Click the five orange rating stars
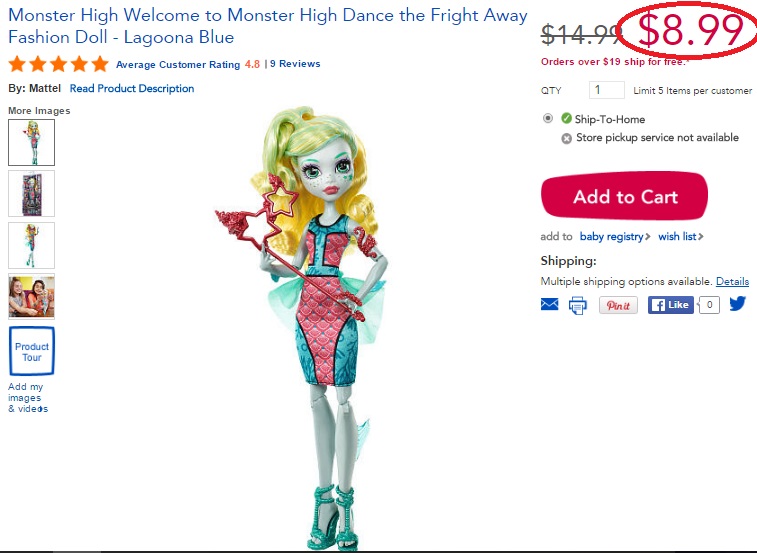The image size is (757, 553). (x=58, y=64)
